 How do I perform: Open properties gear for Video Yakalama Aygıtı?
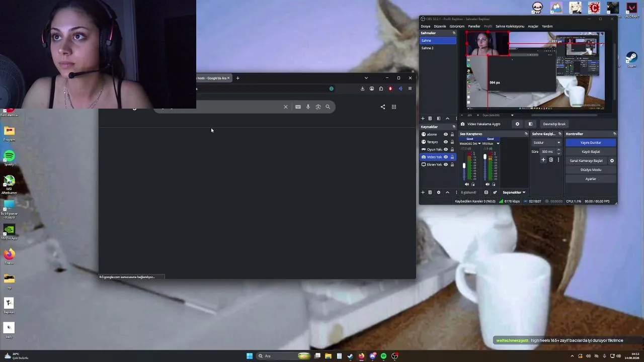pos(517,124)
